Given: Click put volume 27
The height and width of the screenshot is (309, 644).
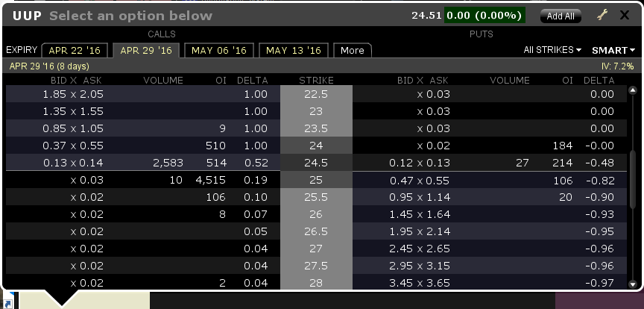Looking at the screenshot, I should coord(523,163).
